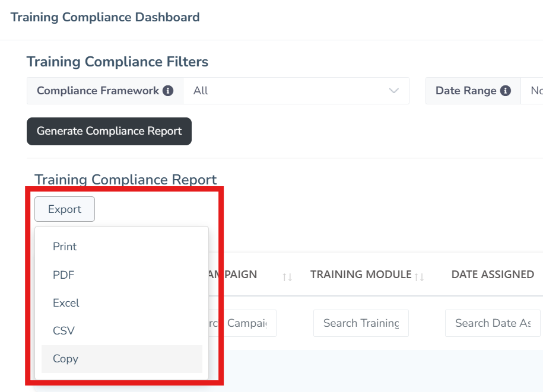
Task: Toggle the Export dropdown button
Action: 65,209
